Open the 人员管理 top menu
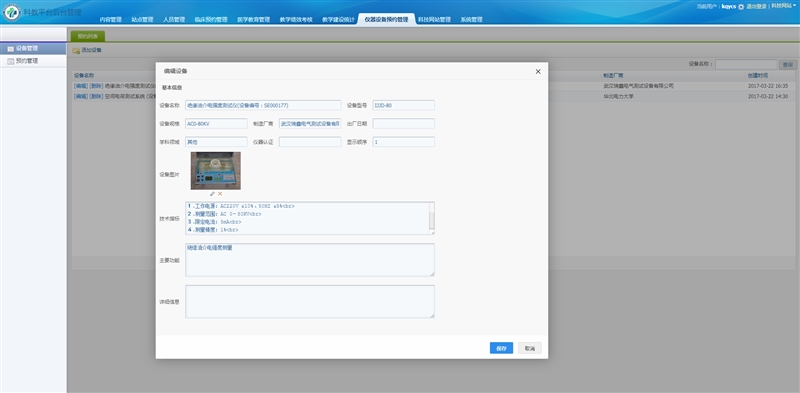This screenshot has width=800, height=393. (x=174, y=19)
